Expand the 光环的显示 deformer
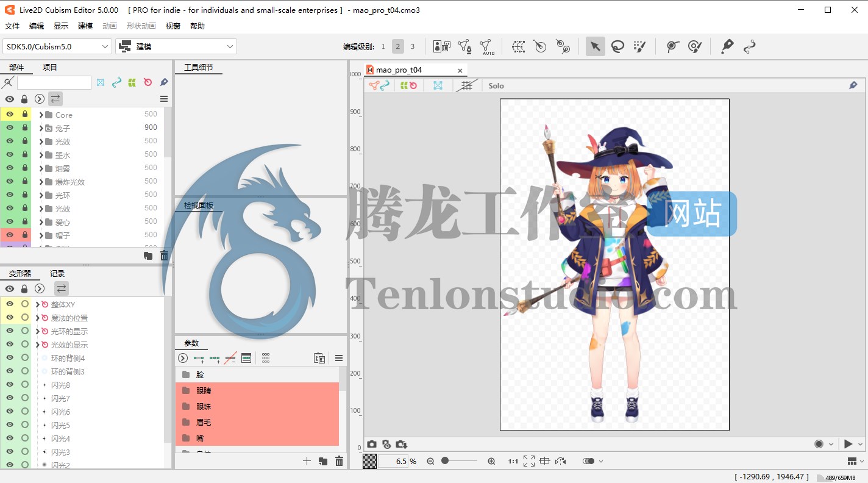Viewport: 868px width, 483px height. (x=37, y=331)
